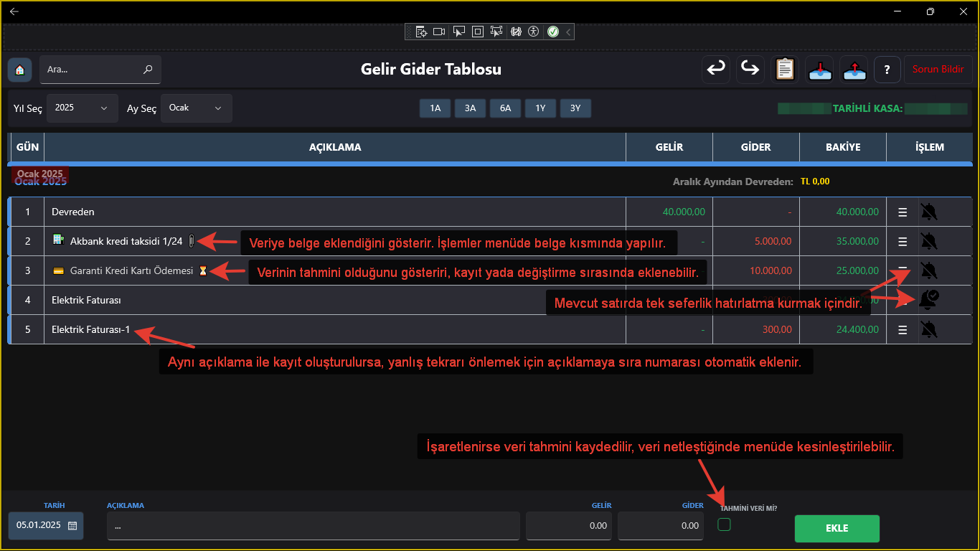The image size is (980, 551).
Task: Click the Home icon top left
Action: tap(19, 70)
